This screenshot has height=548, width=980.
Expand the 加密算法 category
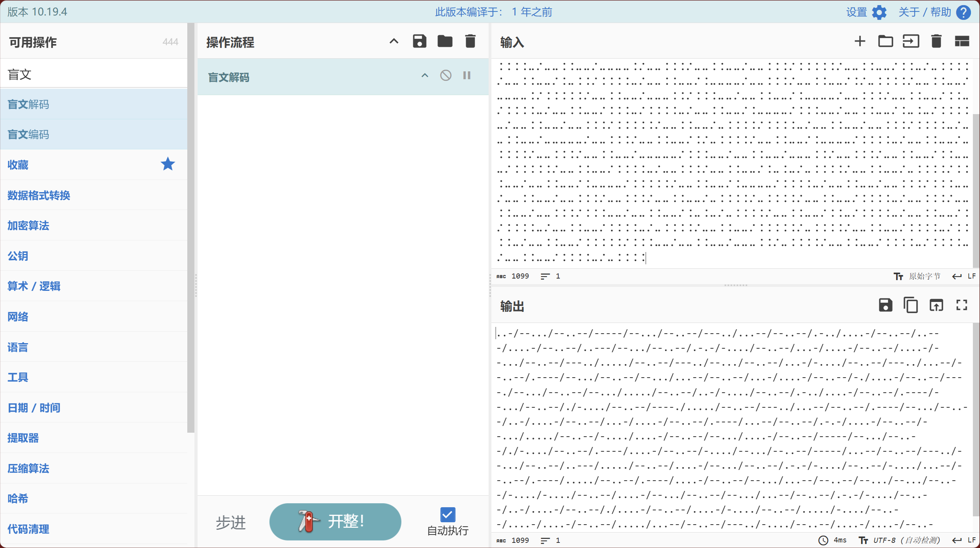[x=29, y=225]
